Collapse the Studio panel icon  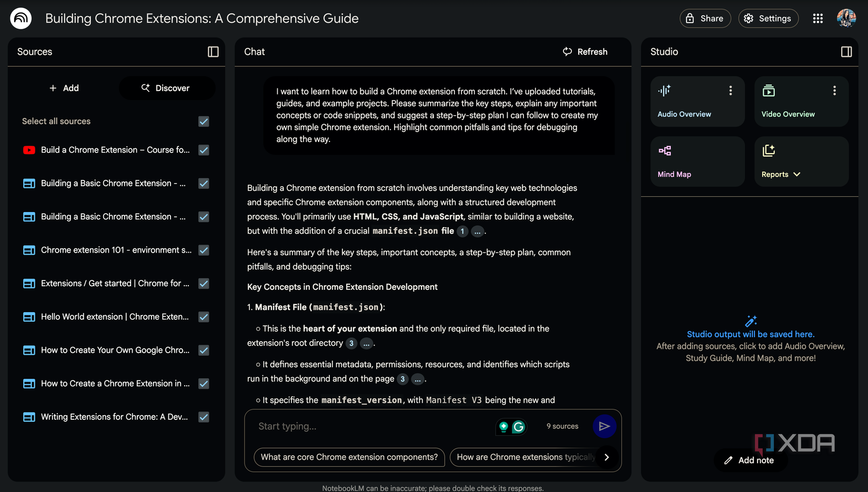(x=846, y=52)
